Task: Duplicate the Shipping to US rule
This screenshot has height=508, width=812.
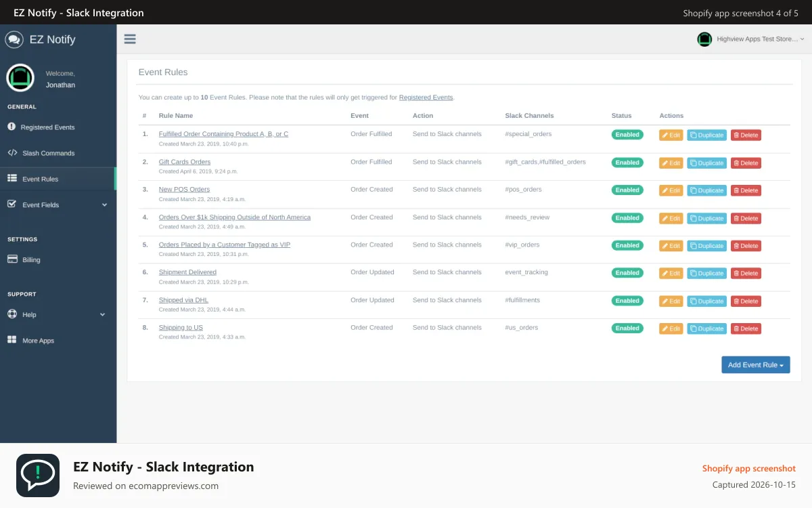Action: click(706, 329)
